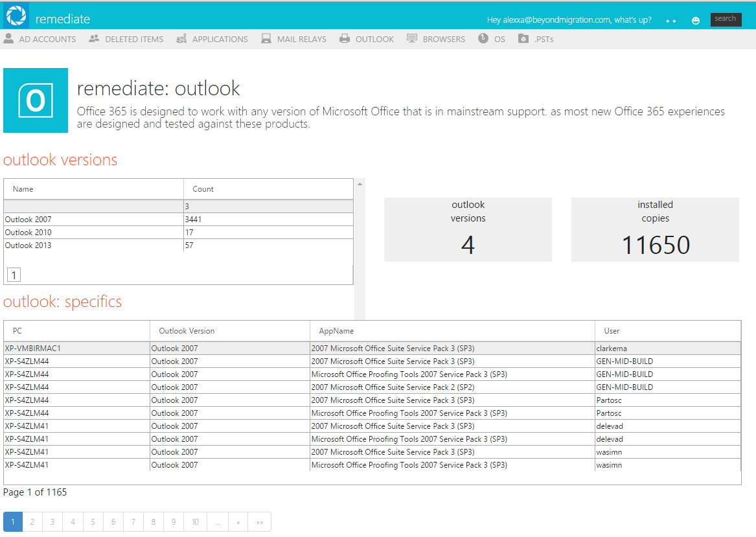Click page 1 button in versions table
This screenshot has height=537, width=756.
(x=14, y=275)
